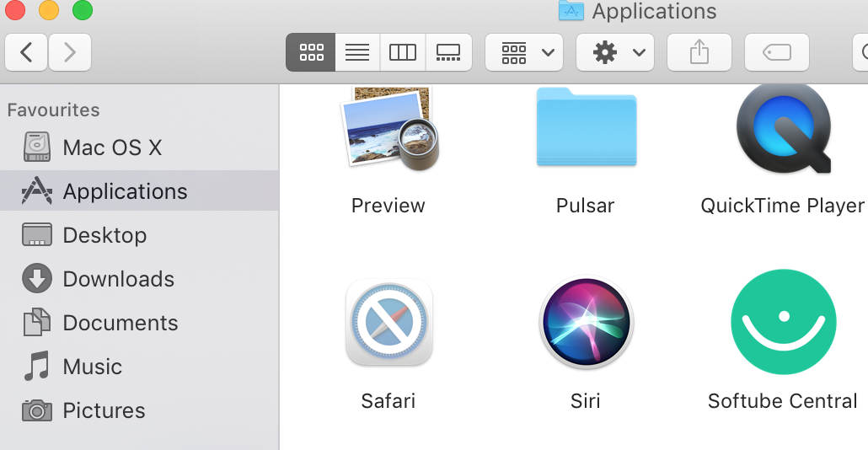Switch to gallery view

point(449,52)
